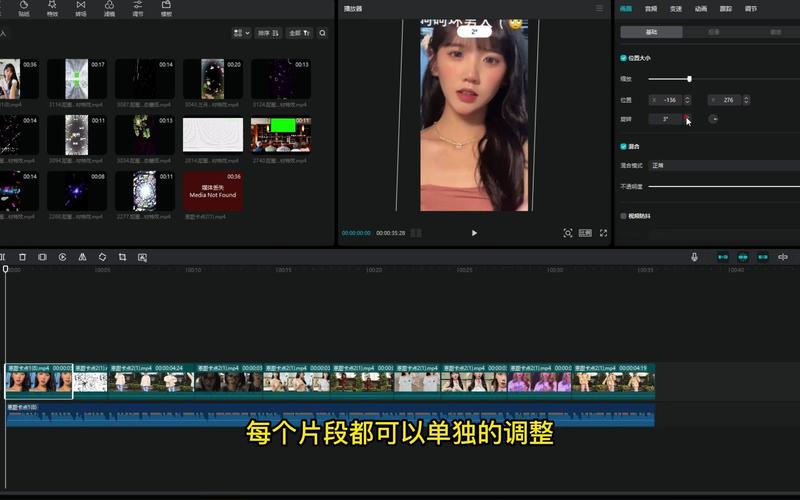Click the freeze frame icon in timeline toolbar
Image resolution: width=800 pixels, height=500 pixels.
pyautogui.click(x=42, y=257)
